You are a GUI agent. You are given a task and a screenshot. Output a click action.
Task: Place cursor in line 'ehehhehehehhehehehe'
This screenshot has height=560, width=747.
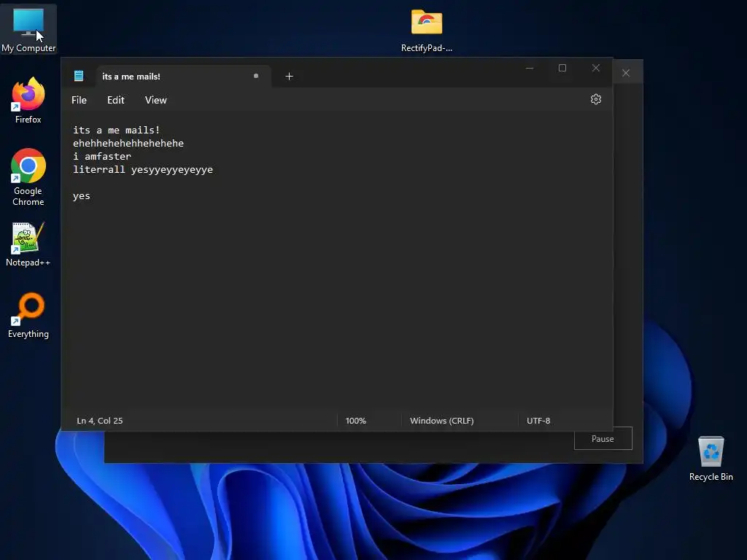pos(128,144)
